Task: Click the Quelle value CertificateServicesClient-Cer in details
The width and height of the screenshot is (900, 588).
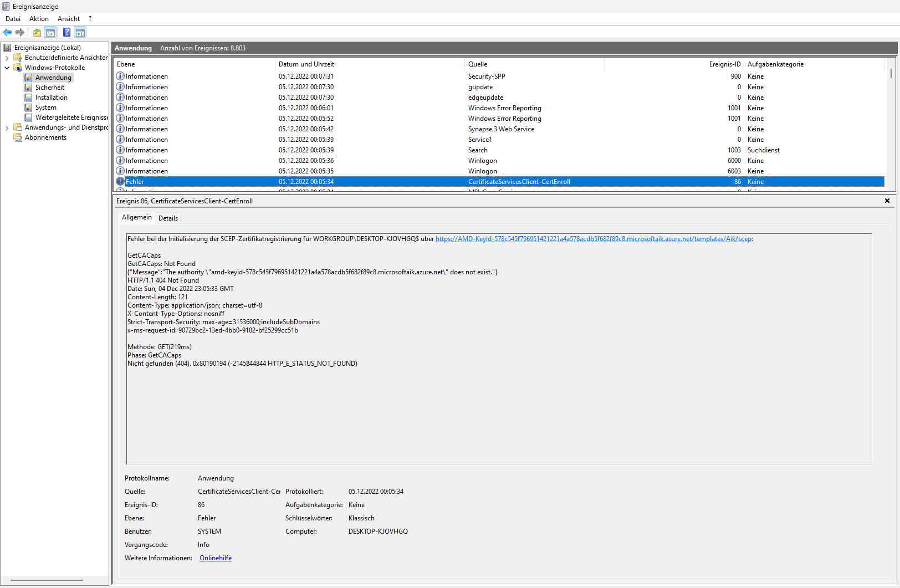Action: (239, 492)
